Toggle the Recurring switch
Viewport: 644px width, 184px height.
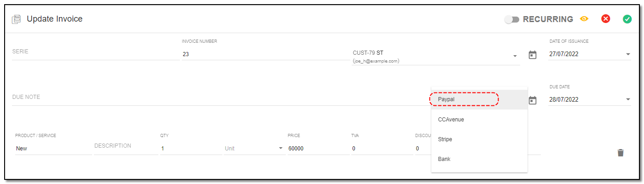pos(512,19)
